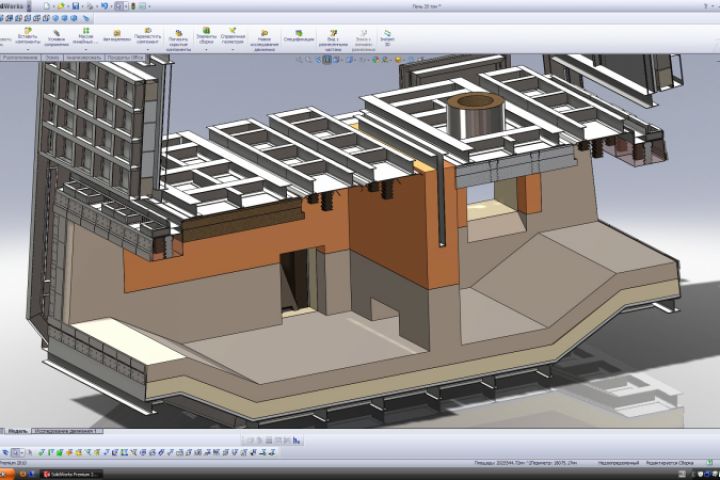Click Zoom to Fit in heads-up toolbar
The height and width of the screenshot is (480, 720).
(299, 60)
